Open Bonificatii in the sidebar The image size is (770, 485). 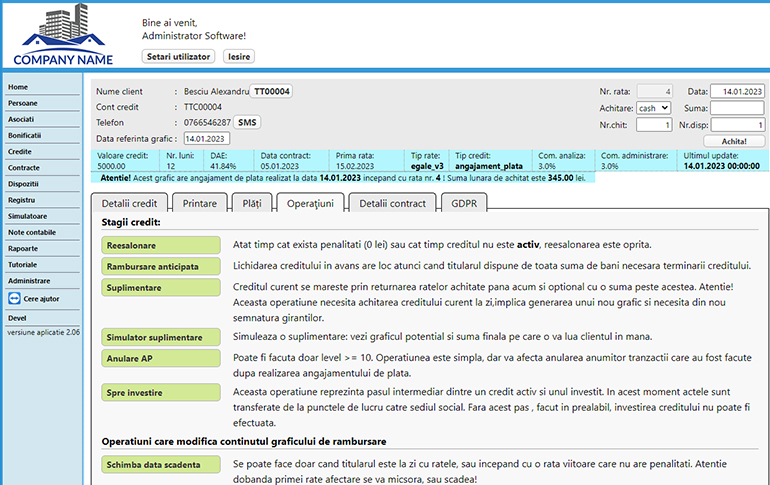click(25, 135)
